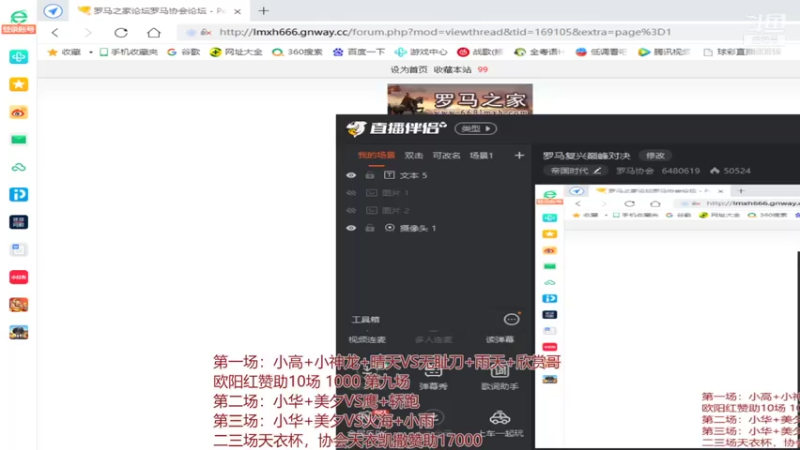
Task: Open 弹幕秀 tool
Action: tap(433, 378)
